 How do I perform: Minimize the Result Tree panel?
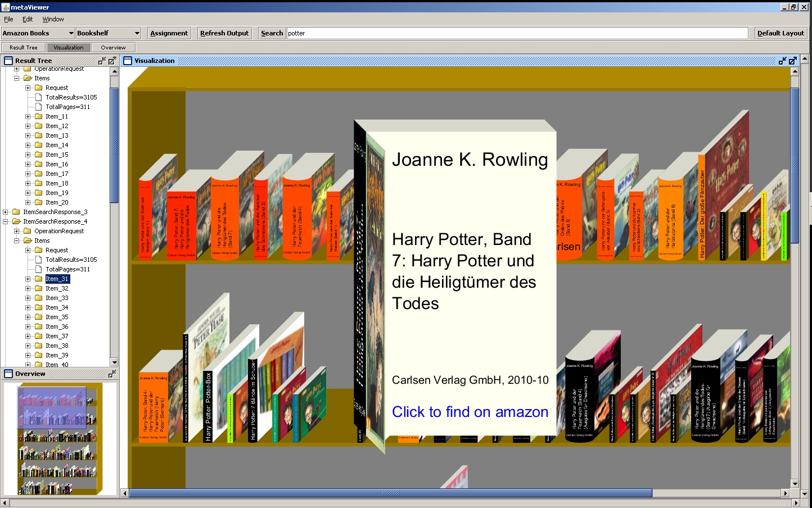102,61
